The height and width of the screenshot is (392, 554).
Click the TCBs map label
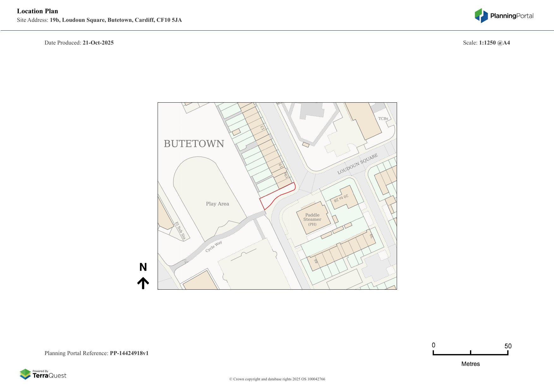[383, 119]
